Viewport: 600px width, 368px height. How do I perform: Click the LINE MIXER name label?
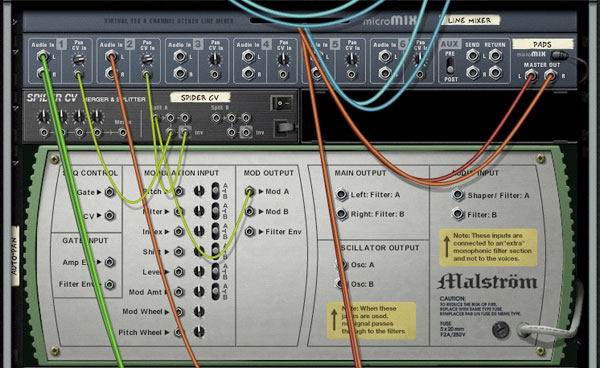pos(469,20)
